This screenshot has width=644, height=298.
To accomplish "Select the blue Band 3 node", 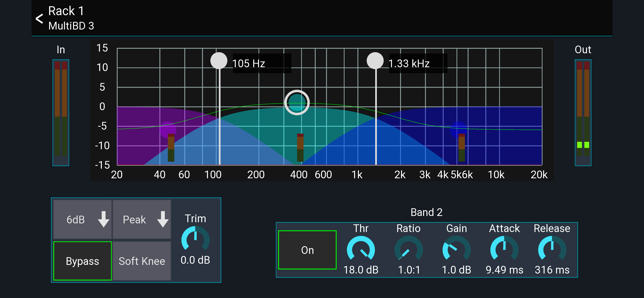I will click(x=458, y=130).
